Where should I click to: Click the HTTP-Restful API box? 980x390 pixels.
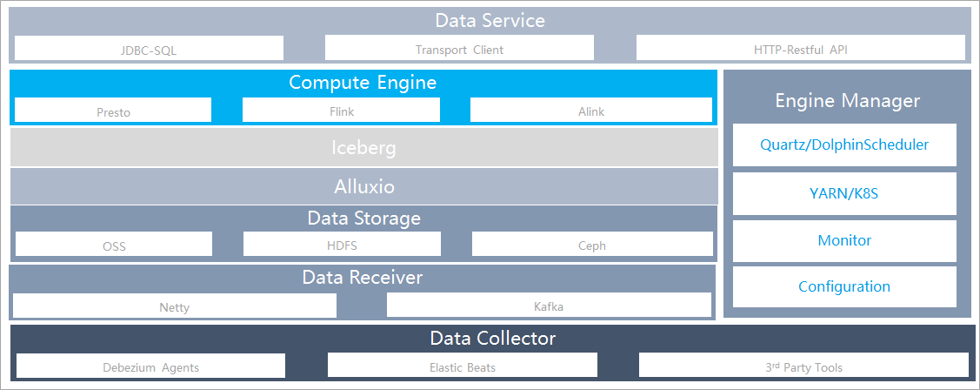click(801, 48)
